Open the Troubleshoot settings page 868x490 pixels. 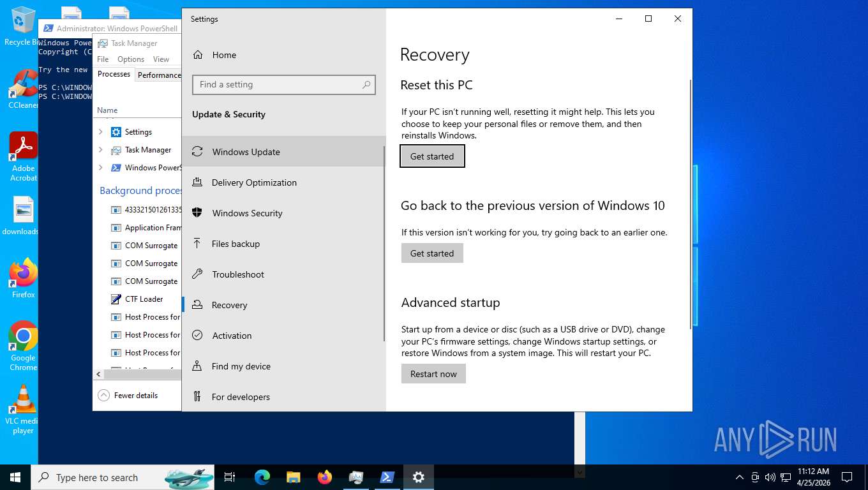[284, 274]
